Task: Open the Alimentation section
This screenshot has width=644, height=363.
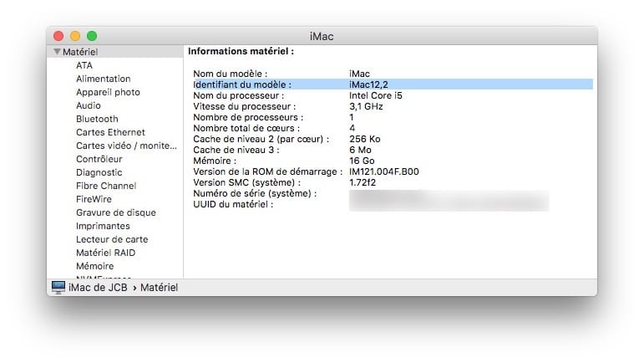Action: tap(103, 79)
